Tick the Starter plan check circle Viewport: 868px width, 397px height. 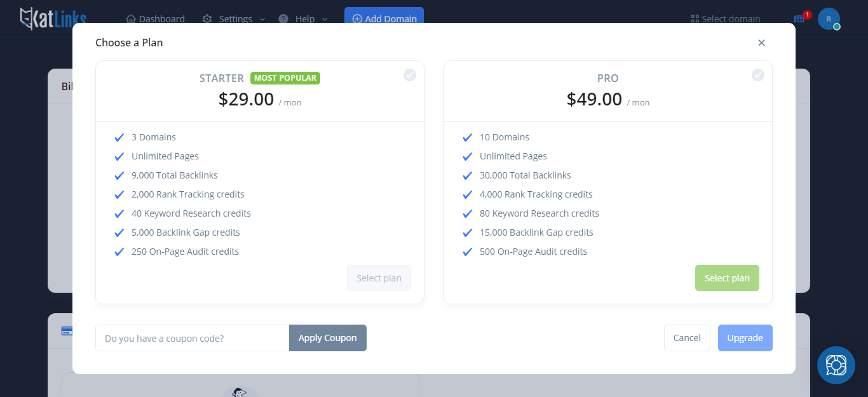(x=410, y=75)
